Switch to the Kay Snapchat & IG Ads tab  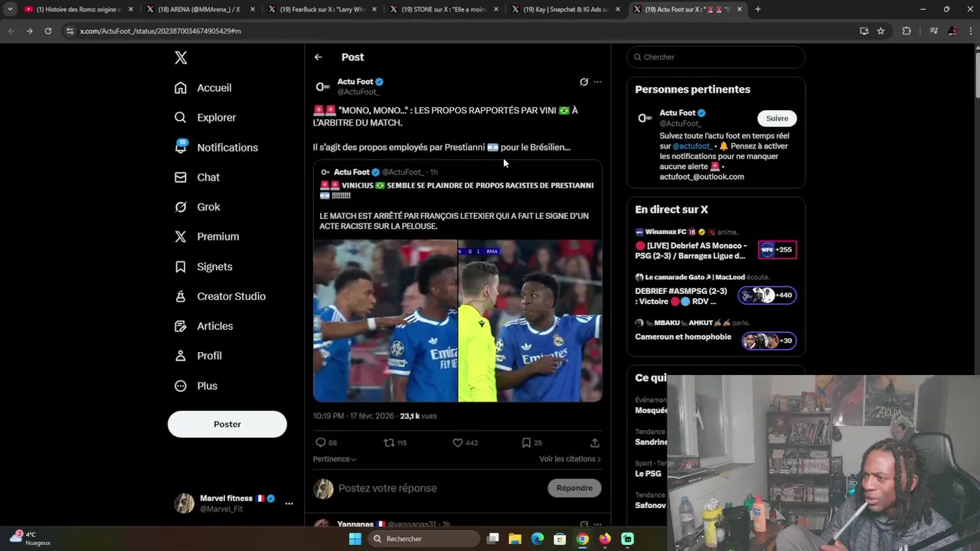565,9
